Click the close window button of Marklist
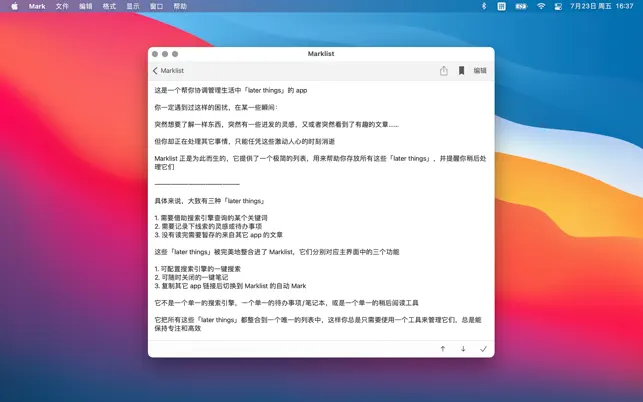Image resolution: width=643 pixels, height=402 pixels. [155, 54]
